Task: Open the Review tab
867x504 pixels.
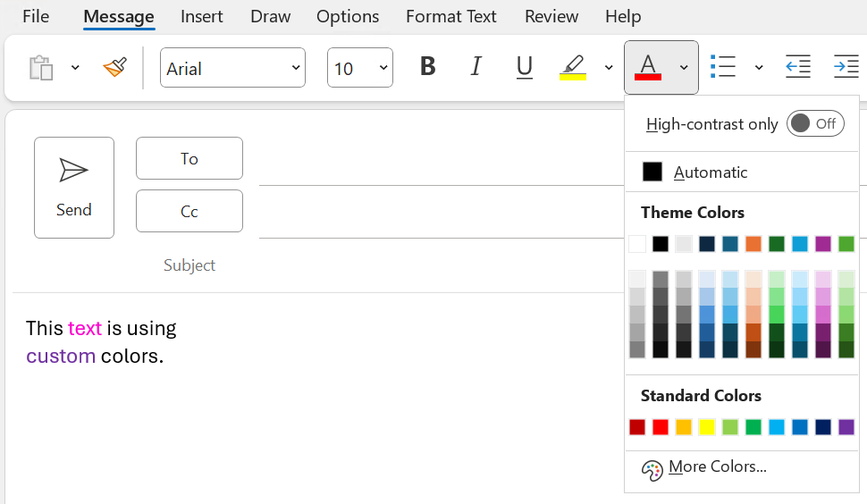Action: (x=551, y=17)
